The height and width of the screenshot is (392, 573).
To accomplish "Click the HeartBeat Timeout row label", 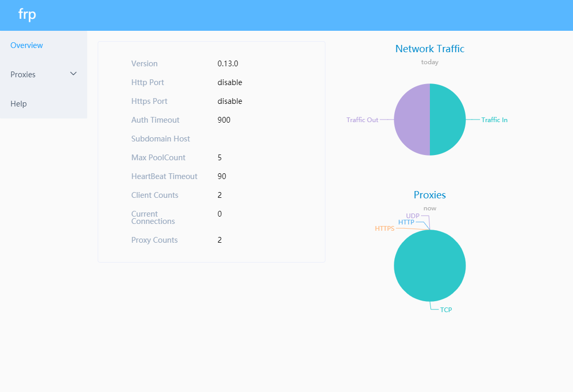I will (164, 176).
